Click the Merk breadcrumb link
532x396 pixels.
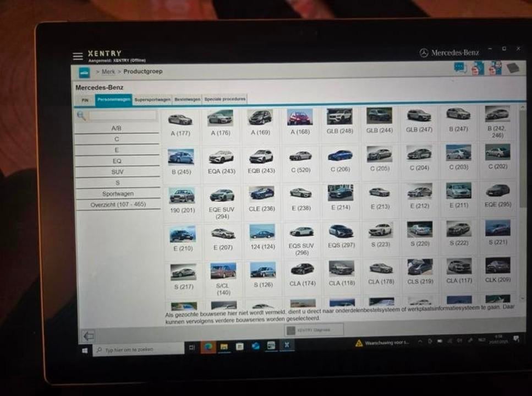pyautogui.click(x=109, y=72)
